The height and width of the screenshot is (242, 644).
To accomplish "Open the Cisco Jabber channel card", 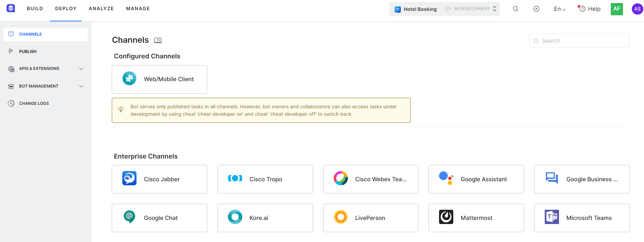I will 160,179.
